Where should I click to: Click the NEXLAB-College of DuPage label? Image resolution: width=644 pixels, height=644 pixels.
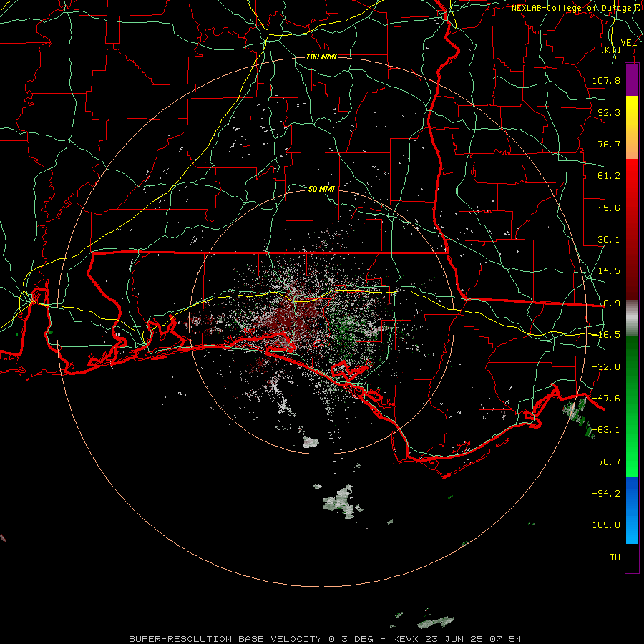pyautogui.click(x=577, y=8)
